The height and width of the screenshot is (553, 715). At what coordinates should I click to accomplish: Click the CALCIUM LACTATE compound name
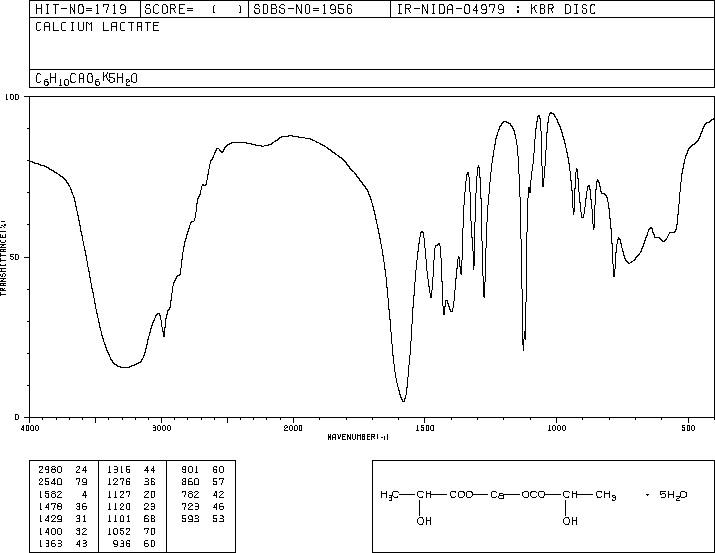(97, 26)
